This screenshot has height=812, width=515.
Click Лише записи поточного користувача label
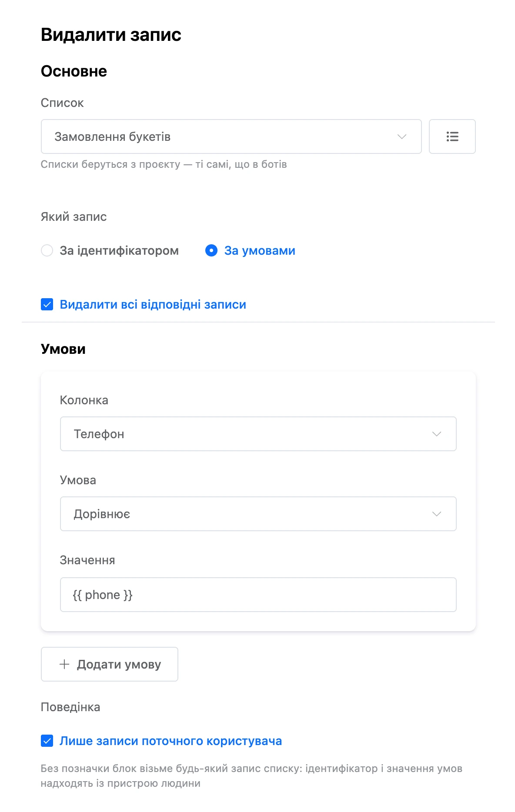click(x=171, y=741)
